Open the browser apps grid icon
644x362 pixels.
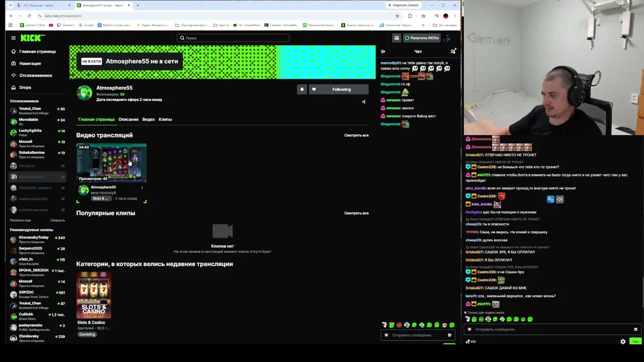(x=11, y=25)
